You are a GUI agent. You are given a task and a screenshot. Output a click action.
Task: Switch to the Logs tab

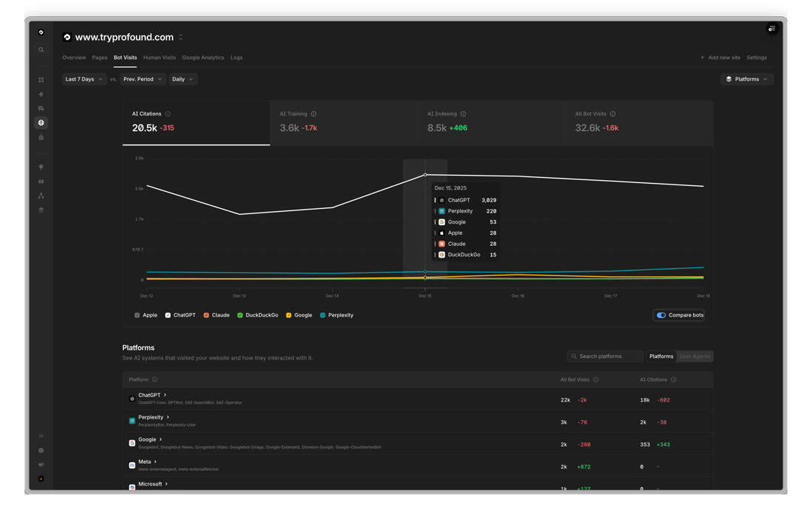236,58
